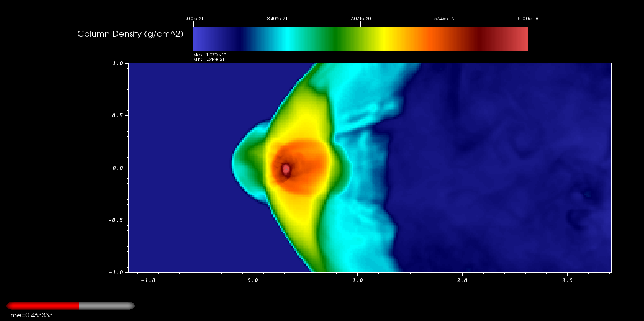Click the 8.409e-21 colorbar tick label

pos(277,19)
